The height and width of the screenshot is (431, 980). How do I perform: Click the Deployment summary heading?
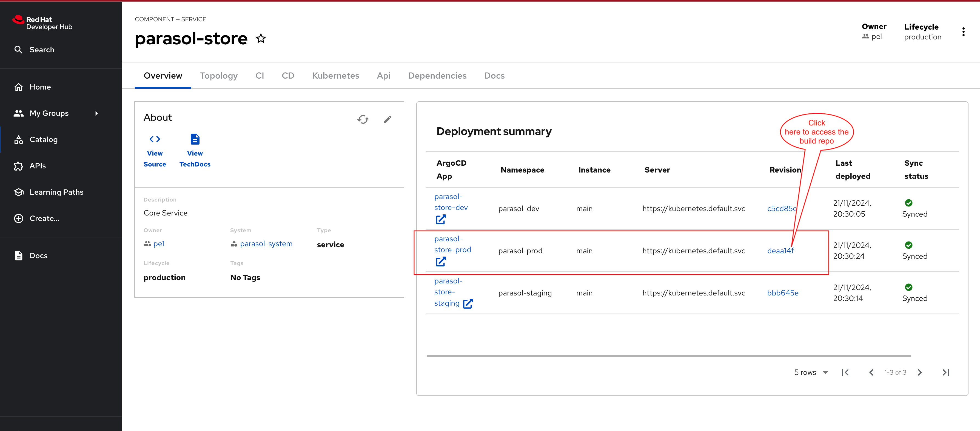[x=494, y=131]
